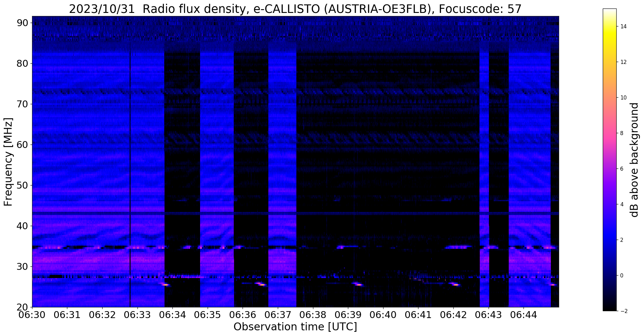Click the 06:35 time tick label
Screen dimensions: 644x336
(x=208, y=315)
